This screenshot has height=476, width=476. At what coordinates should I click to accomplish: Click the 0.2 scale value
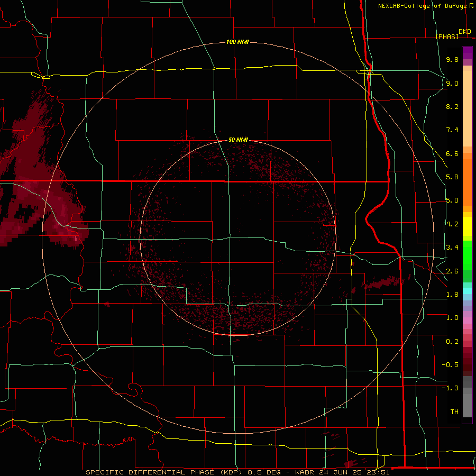[x=452, y=342]
